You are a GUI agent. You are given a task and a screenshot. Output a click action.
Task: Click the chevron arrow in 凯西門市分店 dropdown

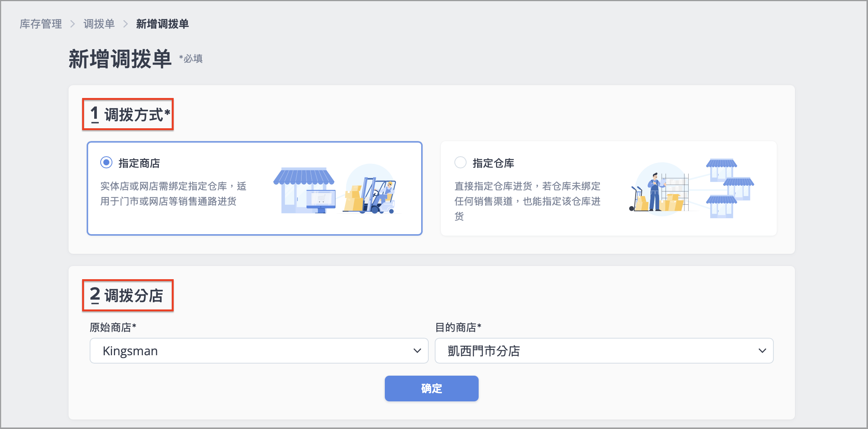[x=762, y=351]
